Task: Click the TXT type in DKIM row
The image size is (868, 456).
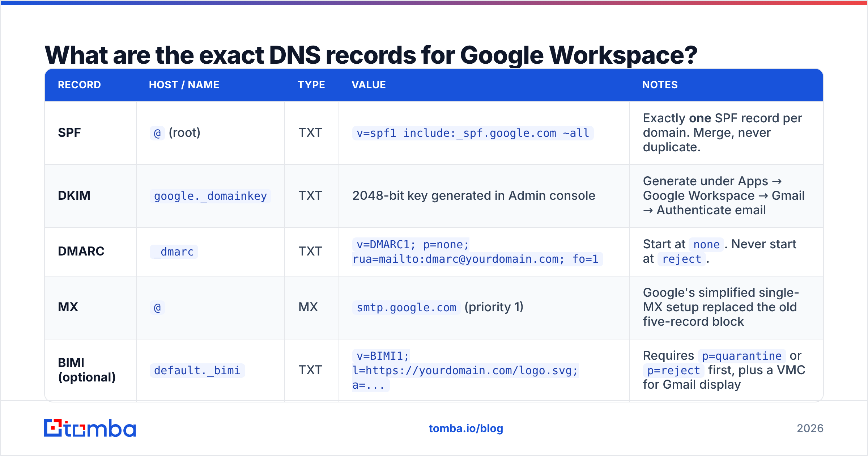Action: (x=310, y=196)
